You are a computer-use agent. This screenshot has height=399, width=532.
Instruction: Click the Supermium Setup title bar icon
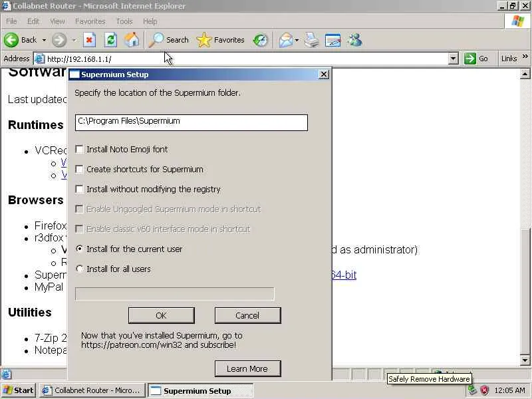(x=74, y=74)
